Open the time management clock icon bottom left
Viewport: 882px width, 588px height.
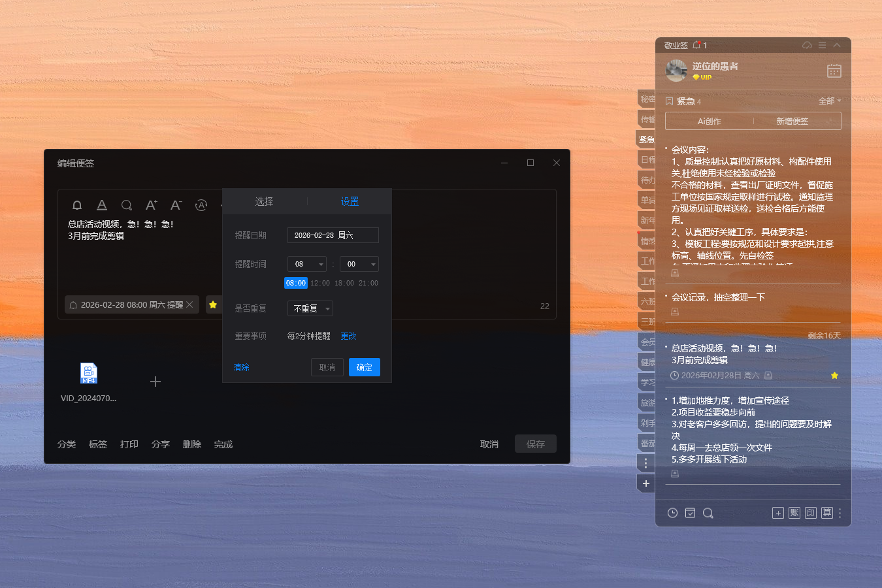pyautogui.click(x=672, y=513)
